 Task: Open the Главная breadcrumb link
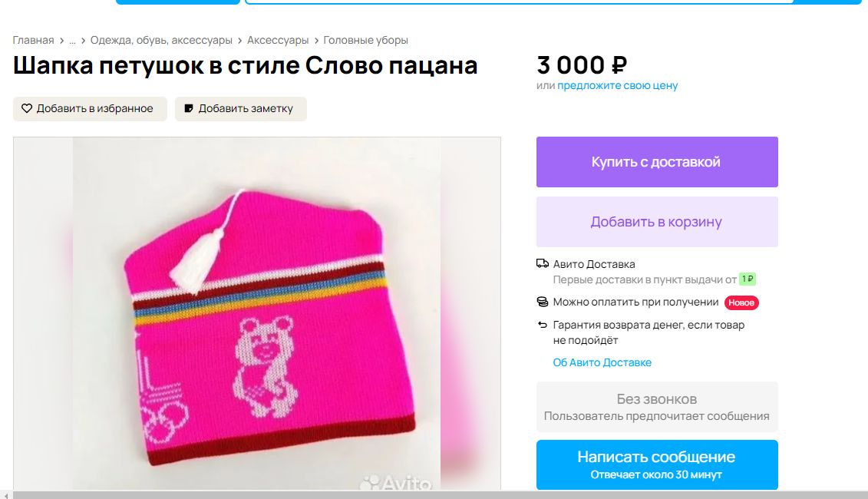[x=33, y=41]
